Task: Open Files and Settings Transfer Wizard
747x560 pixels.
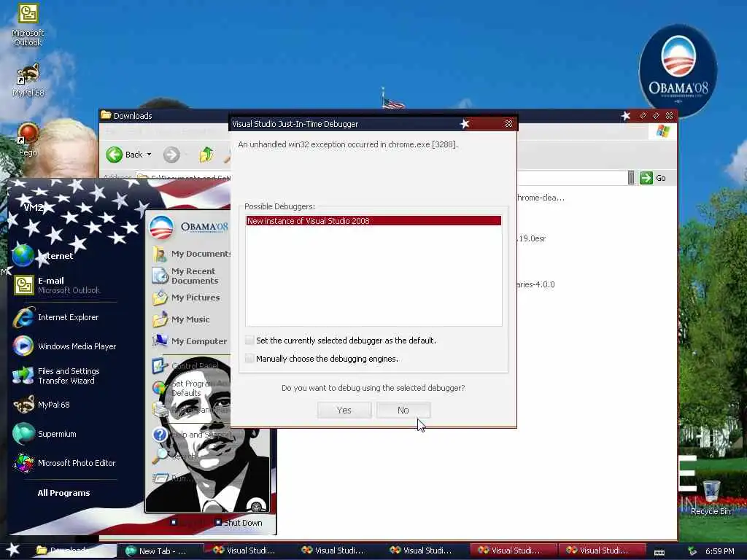Action: [x=56, y=376]
